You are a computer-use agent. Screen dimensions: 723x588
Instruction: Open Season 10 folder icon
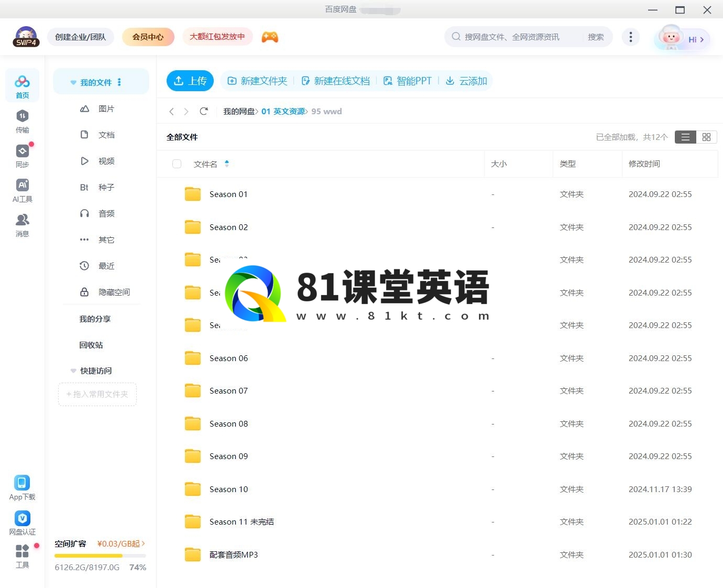click(193, 489)
